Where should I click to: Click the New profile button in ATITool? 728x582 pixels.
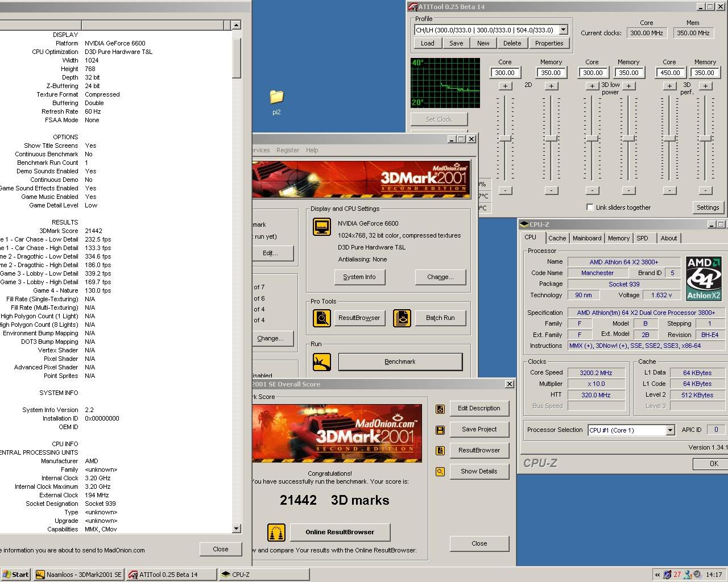(483, 43)
